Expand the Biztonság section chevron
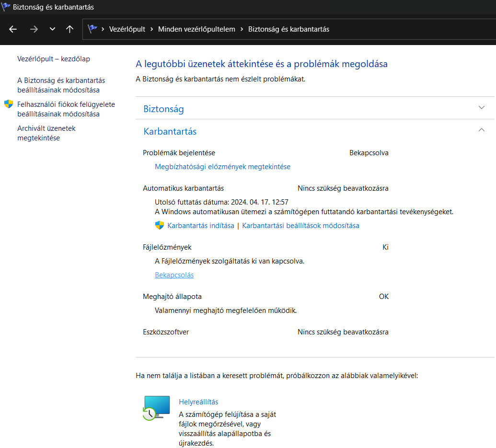The width and height of the screenshot is (496, 448). 482,107
